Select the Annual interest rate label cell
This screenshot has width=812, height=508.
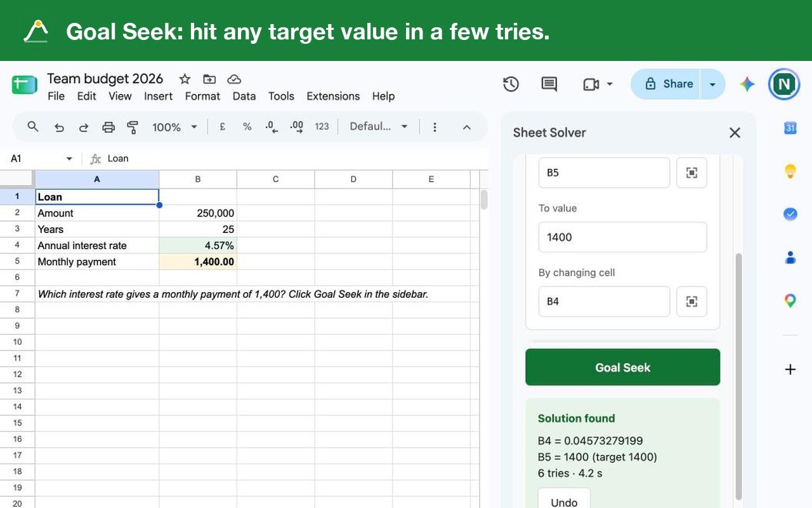click(97, 246)
